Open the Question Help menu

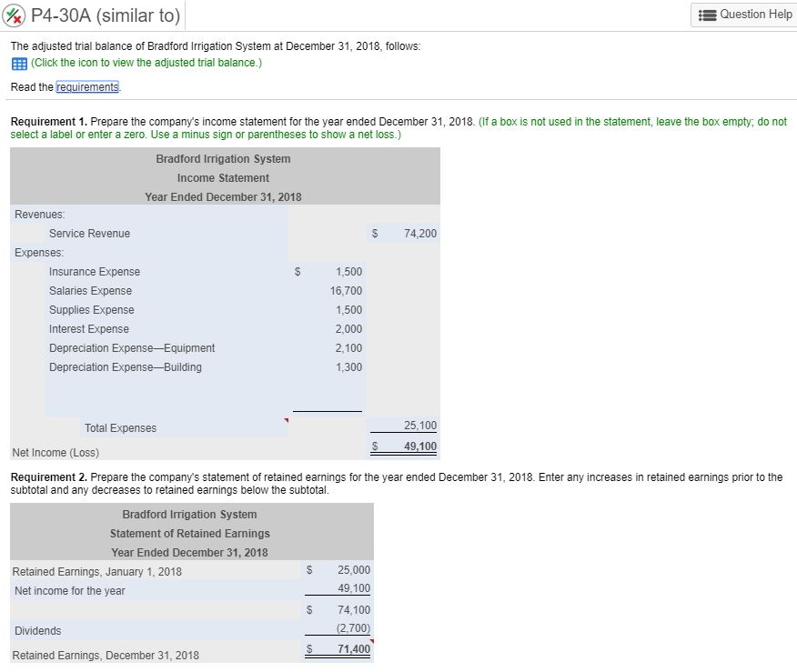pos(744,15)
